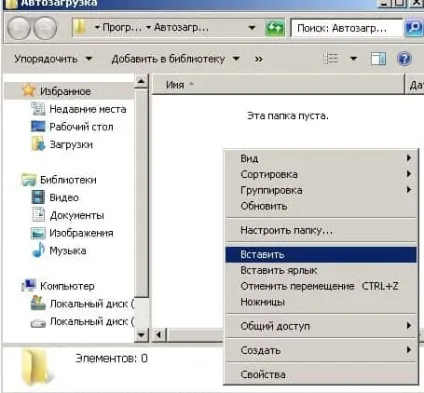Select Изображения in navigation pane

click(81, 233)
